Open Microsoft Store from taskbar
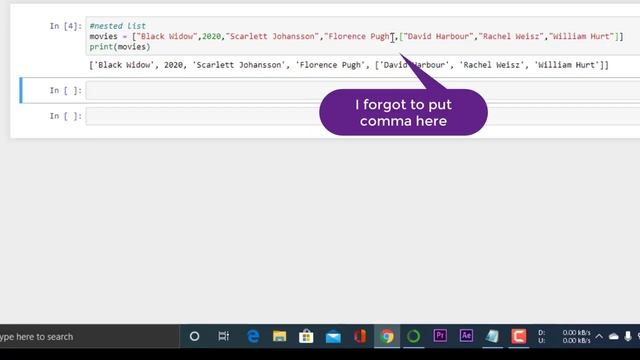The width and height of the screenshot is (640, 360). click(306, 336)
